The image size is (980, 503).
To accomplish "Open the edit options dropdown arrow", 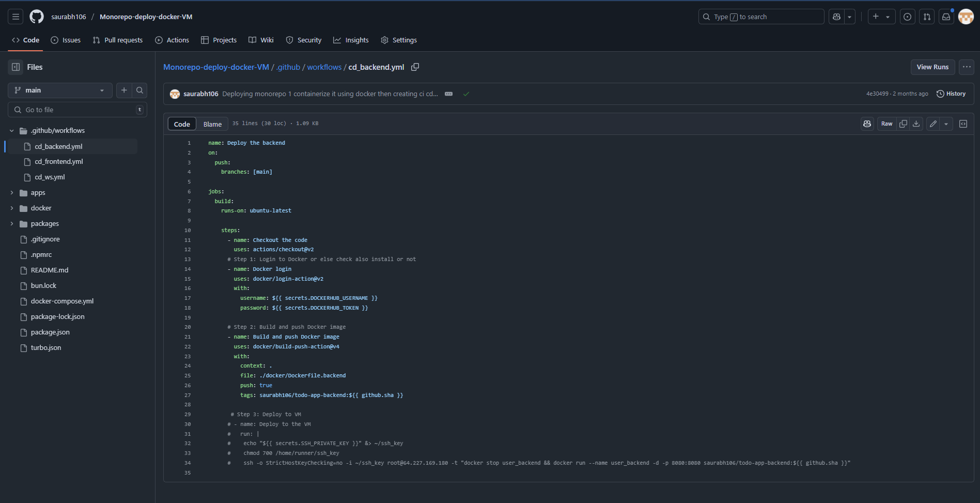I will coord(946,124).
